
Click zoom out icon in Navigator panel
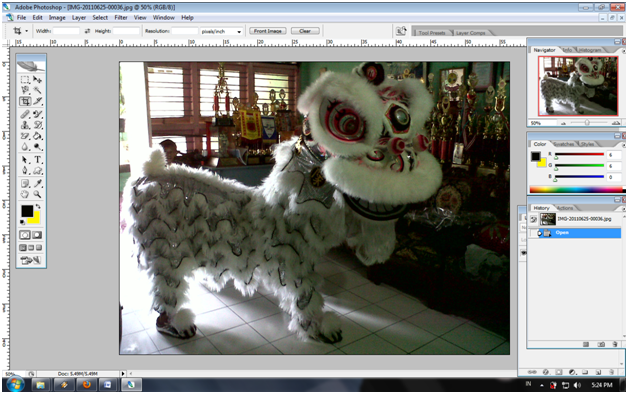click(564, 123)
